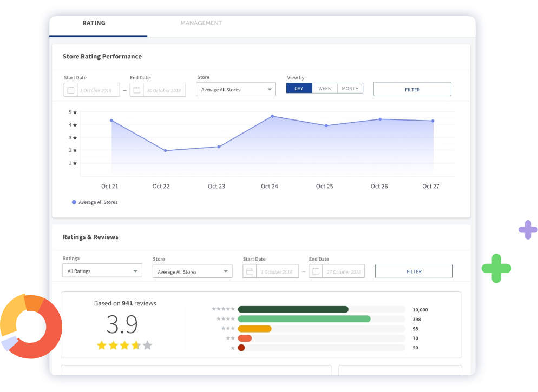Switch to the MANAGEMENT tab

click(201, 23)
